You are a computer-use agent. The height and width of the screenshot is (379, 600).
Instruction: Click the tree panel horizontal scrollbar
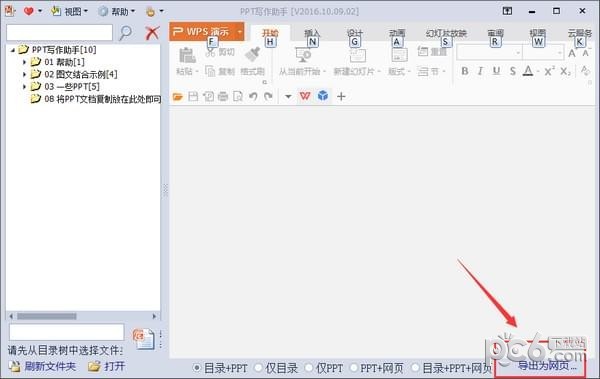pyautogui.click(x=83, y=316)
